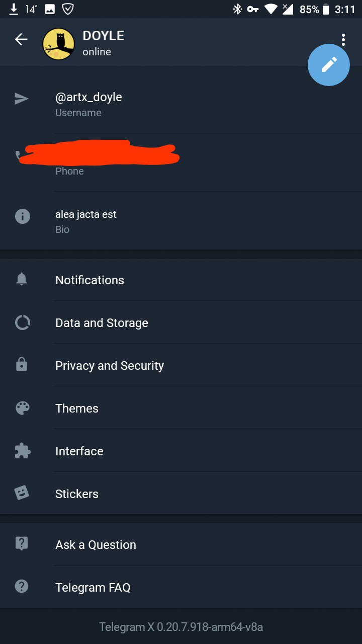The image size is (362, 644).
Task: Tap the owl profile avatar
Action: [x=59, y=44]
